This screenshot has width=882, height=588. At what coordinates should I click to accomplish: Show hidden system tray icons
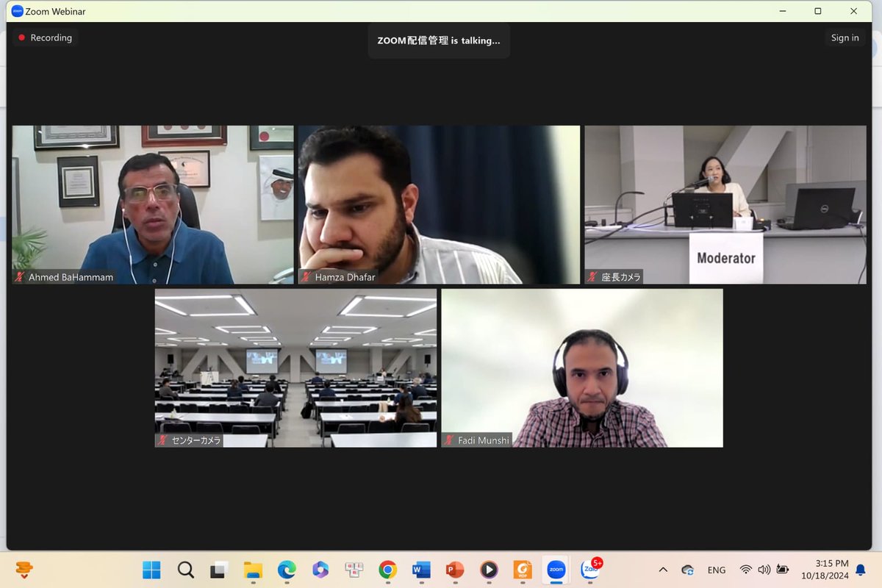[663, 570]
